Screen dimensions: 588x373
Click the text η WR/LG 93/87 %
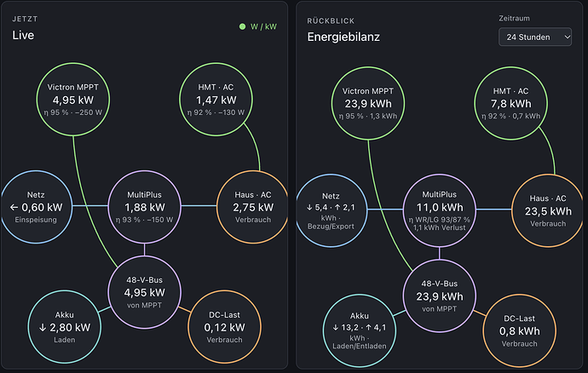pos(440,220)
